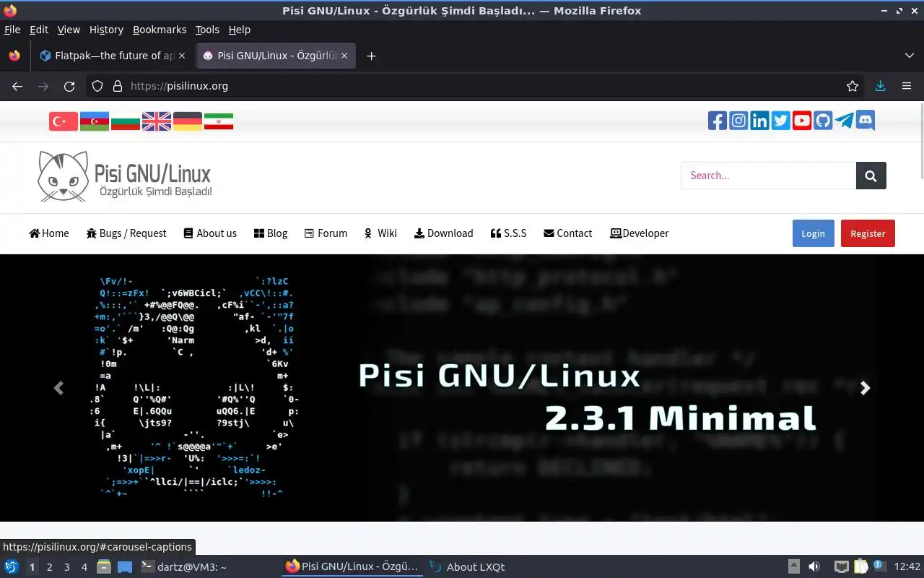Advance to next carousel slide

tap(865, 388)
